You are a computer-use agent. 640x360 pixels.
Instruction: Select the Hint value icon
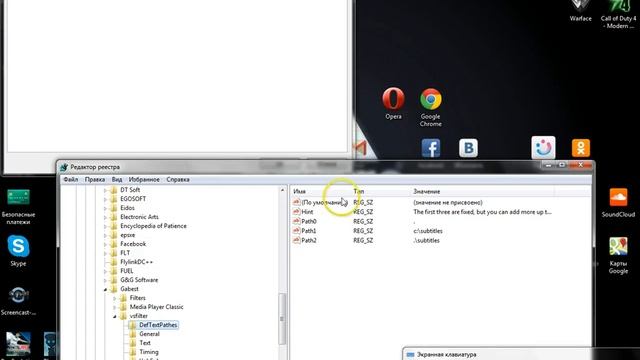click(296, 212)
